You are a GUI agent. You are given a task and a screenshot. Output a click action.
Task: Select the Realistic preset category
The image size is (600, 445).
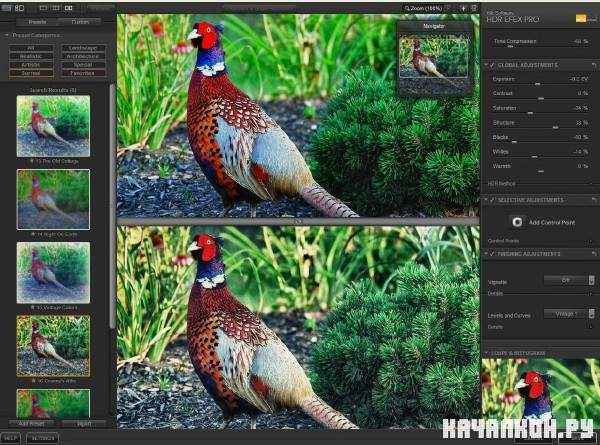[x=31, y=57]
